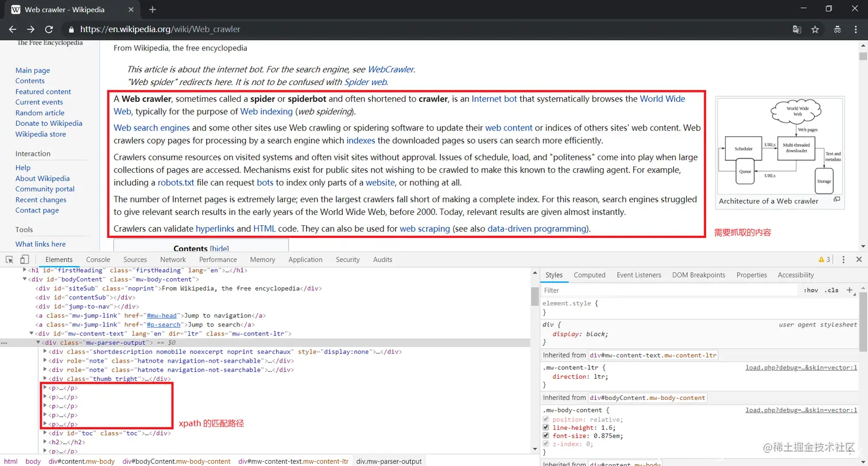This screenshot has height=466, width=868.
Task: Toggle the device toolbar icon in DevTools
Action: tap(25, 260)
